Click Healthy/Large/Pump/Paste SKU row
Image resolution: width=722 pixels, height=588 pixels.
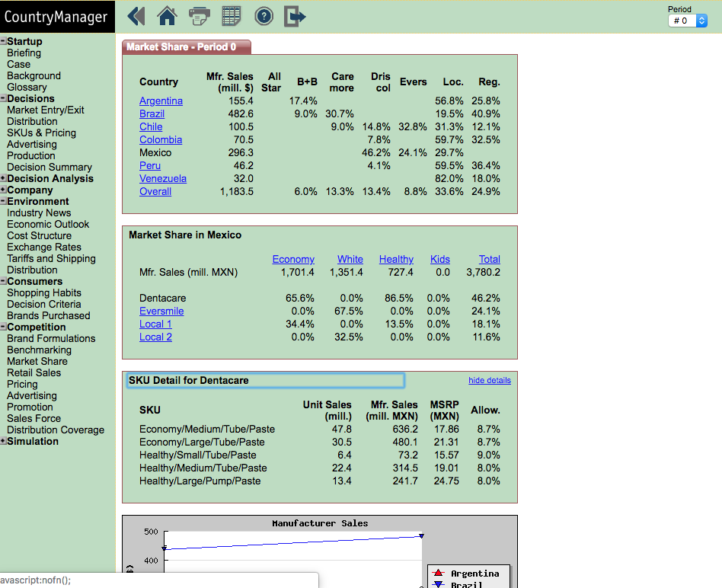pos(320,481)
